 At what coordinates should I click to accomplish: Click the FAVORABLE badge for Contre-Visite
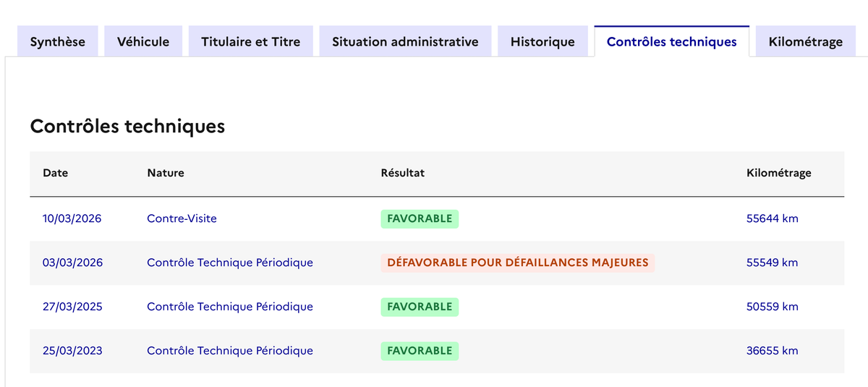420,218
